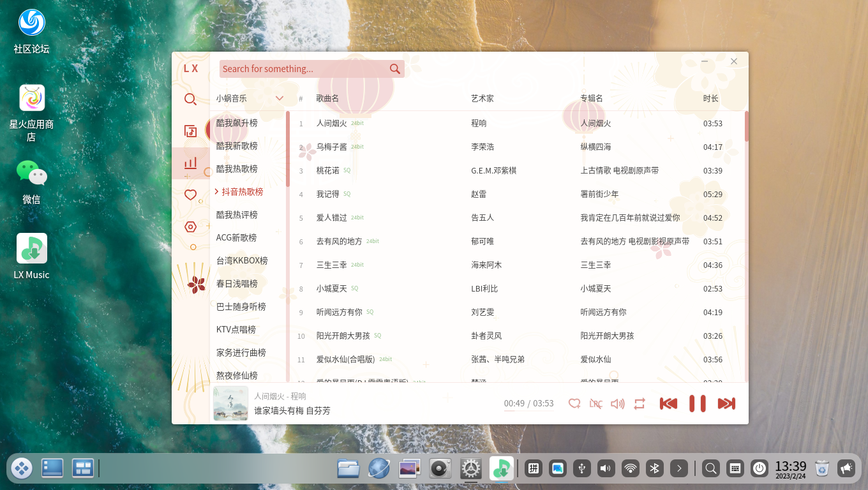The width and height of the screenshot is (868, 490).
Task: Skip to the next track
Action: 726,403
